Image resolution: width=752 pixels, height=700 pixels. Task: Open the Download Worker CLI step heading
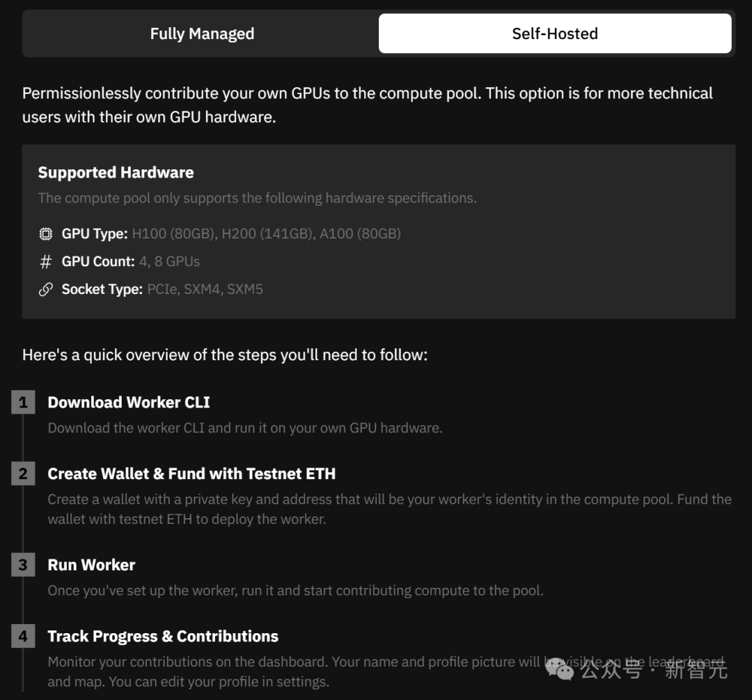[129, 402]
